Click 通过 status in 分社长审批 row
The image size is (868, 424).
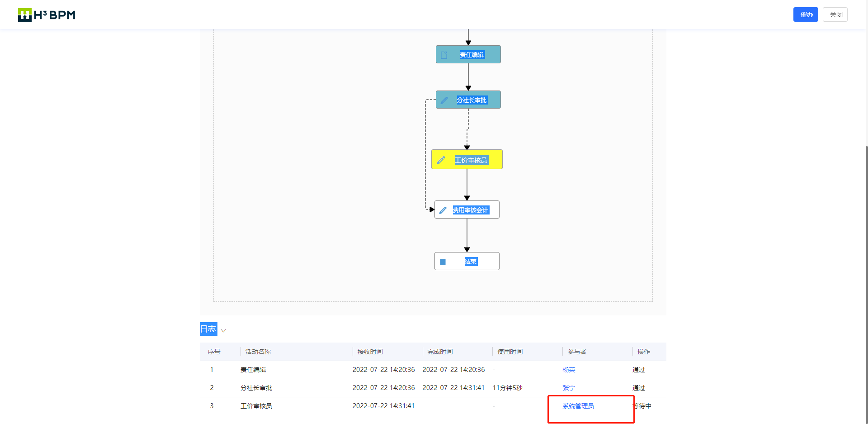tap(639, 388)
